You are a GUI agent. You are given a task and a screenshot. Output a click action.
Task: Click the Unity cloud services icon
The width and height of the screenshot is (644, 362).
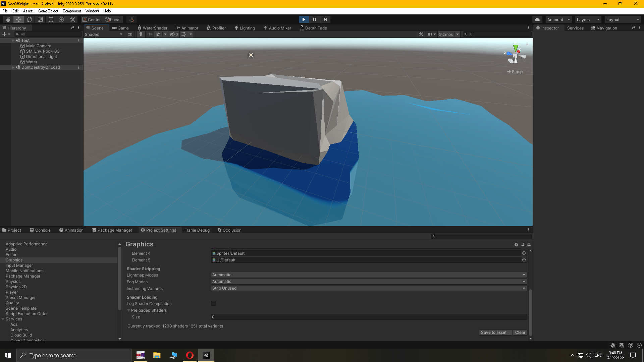tap(537, 19)
